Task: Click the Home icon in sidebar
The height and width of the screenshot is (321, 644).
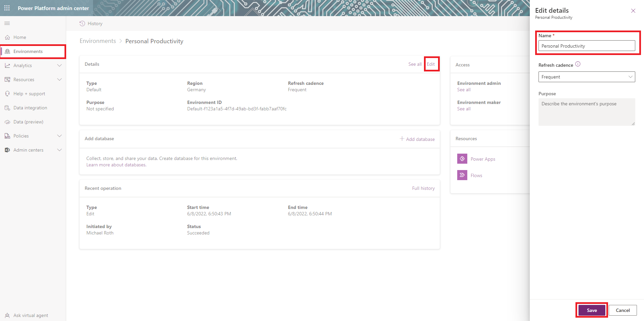Action: click(x=7, y=37)
